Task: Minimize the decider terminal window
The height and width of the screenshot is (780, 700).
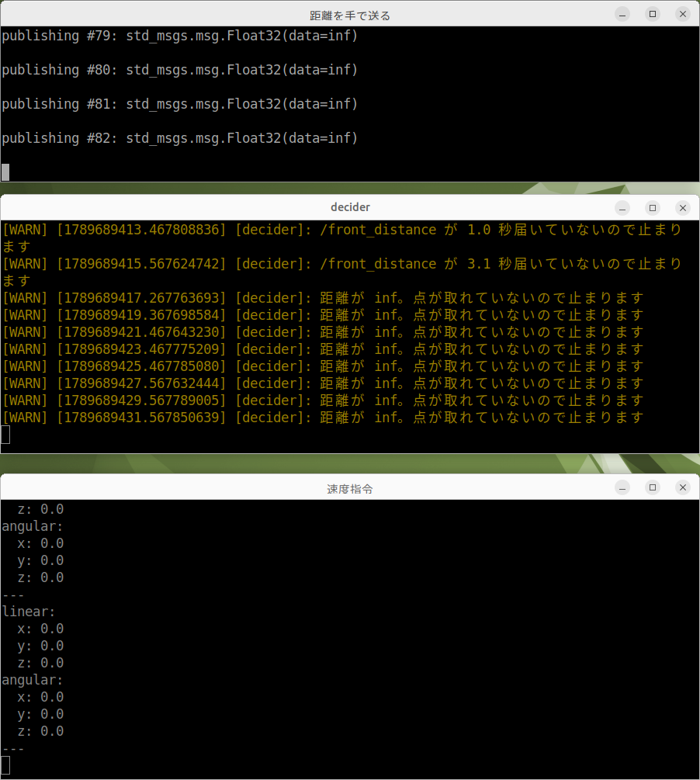Action: (622, 208)
